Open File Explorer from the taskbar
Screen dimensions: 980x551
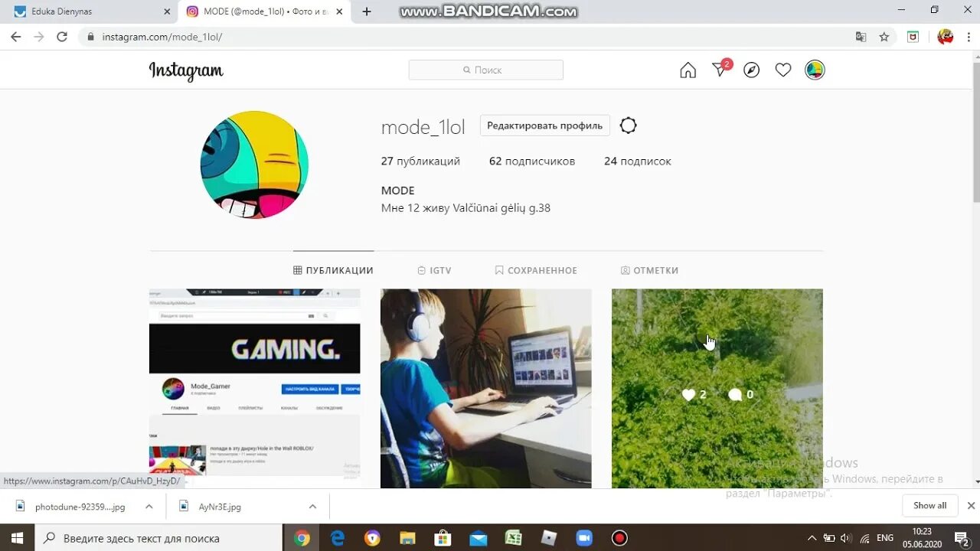click(x=407, y=538)
